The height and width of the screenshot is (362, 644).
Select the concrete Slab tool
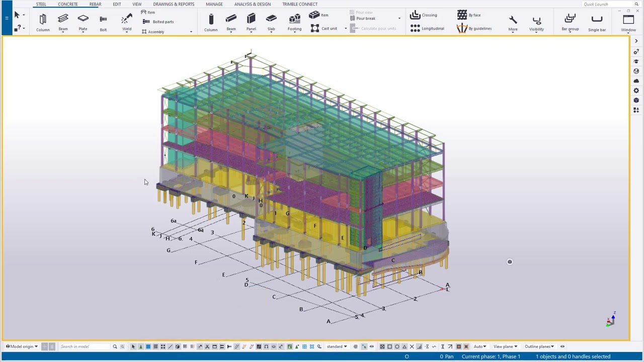click(271, 23)
